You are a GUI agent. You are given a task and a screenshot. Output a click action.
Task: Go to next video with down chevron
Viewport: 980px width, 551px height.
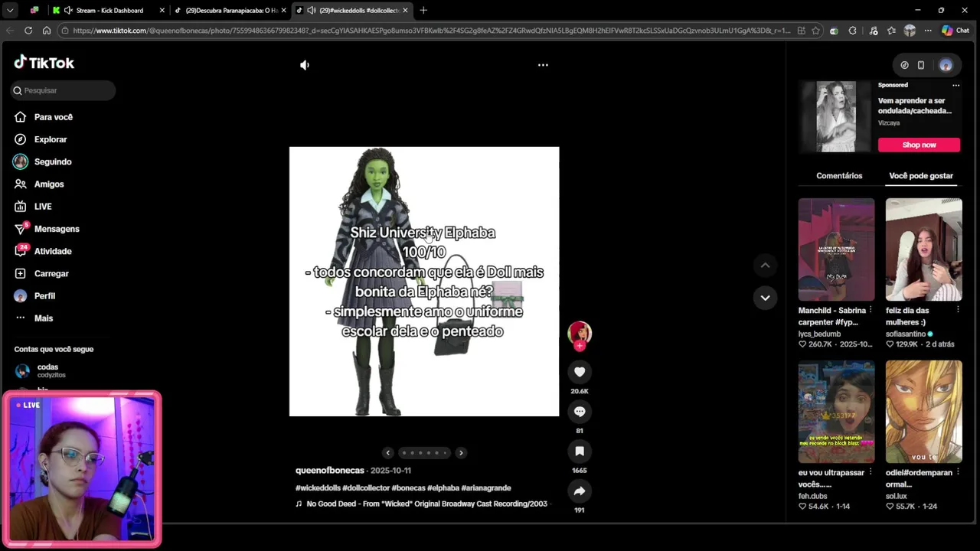(x=765, y=298)
